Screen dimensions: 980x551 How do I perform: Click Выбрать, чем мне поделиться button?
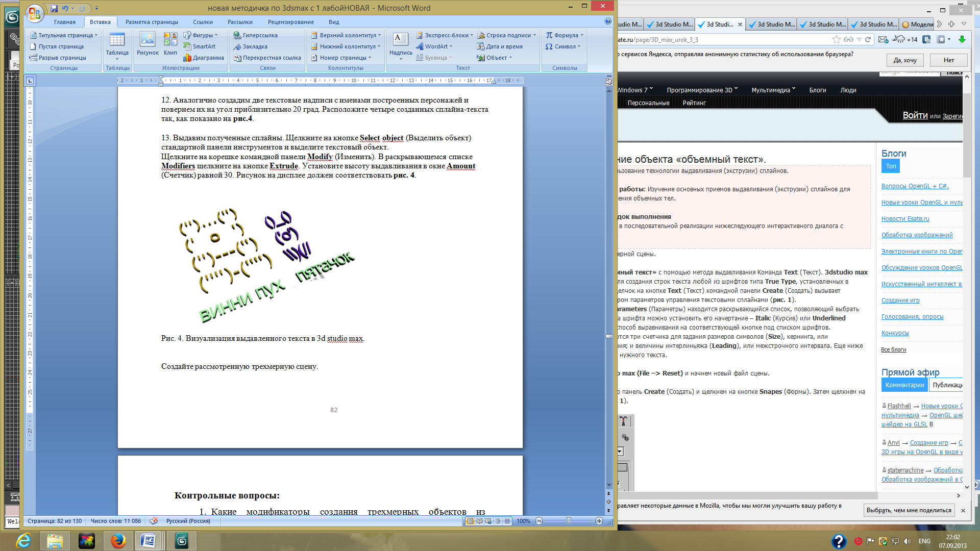click(x=909, y=510)
